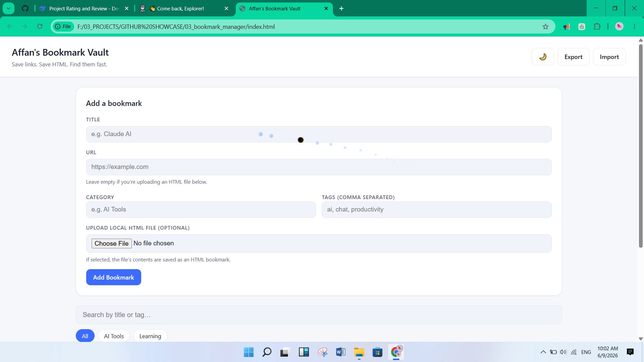Viewport: 644px width, 362px height.
Task: Submit with the Add Bookmark button
Action: 113,277
